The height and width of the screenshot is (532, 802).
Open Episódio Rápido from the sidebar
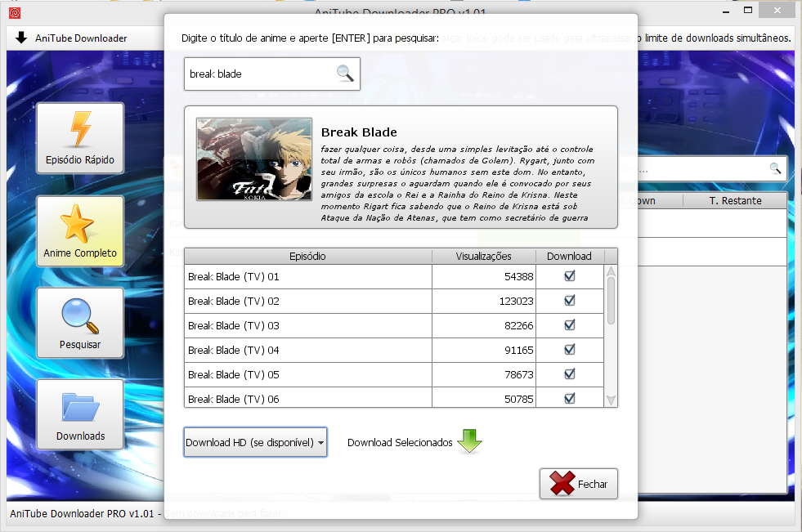(x=80, y=138)
